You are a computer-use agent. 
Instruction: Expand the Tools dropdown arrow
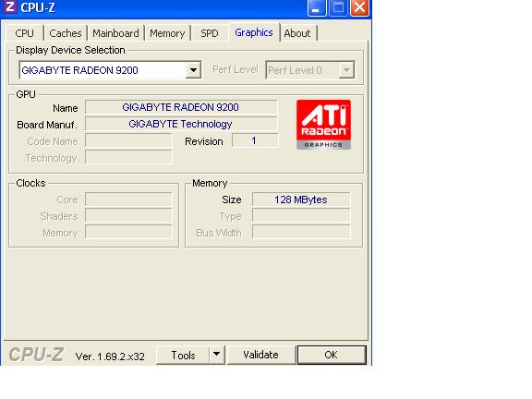[217, 356]
